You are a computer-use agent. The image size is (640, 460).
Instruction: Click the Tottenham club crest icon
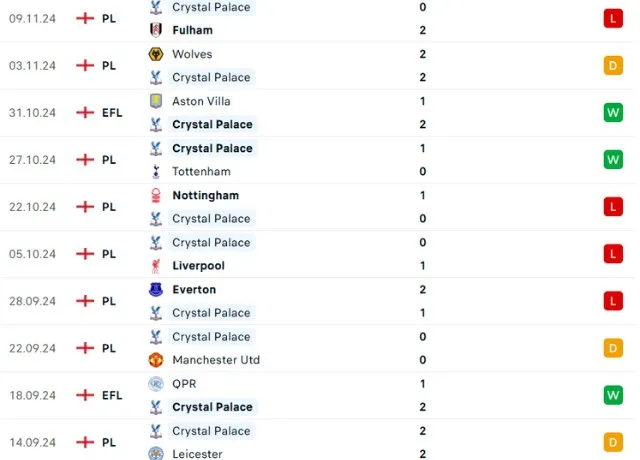point(155,172)
